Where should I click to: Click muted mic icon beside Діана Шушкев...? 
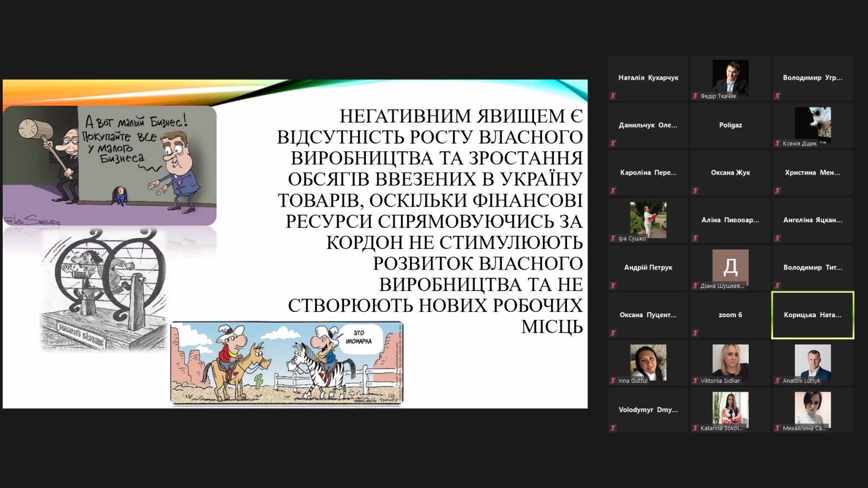point(695,286)
